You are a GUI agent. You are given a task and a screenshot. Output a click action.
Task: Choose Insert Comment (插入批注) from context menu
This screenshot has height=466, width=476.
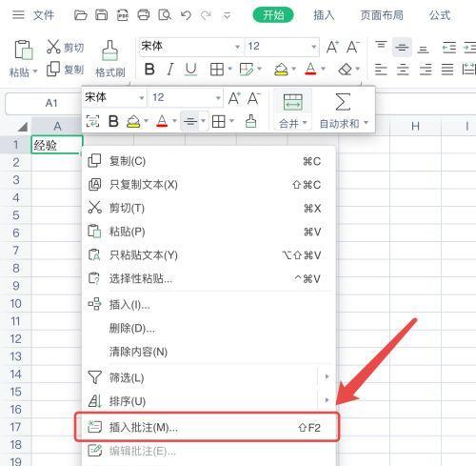click(207, 427)
